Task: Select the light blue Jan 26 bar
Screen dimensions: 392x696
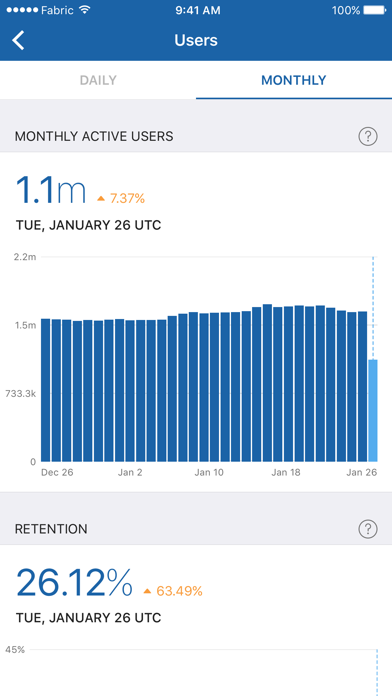Action: point(373,411)
